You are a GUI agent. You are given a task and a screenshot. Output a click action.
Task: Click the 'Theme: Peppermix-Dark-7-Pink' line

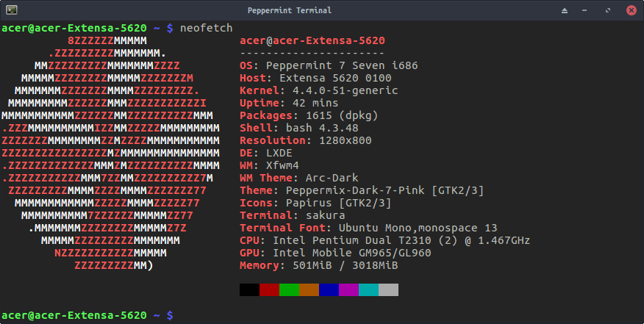pyautogui.click(x=362, y=190)
